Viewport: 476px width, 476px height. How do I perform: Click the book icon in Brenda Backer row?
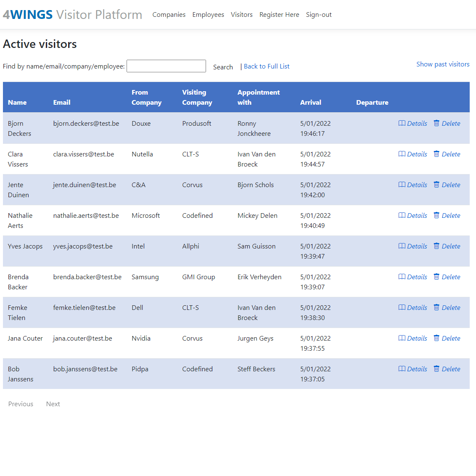(x=402, y=276)
